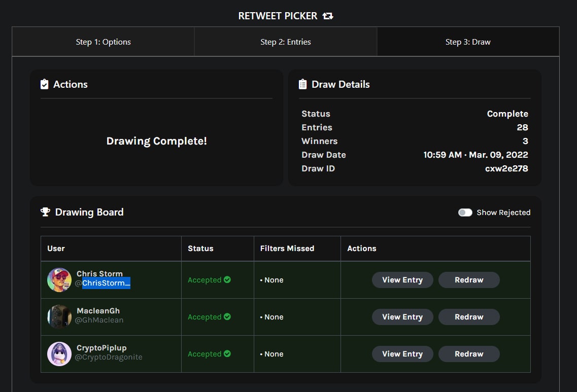Viewport: 577px width, 392px height.
Task: Redraw the MacleanGh winner
Action: point(469,317)
